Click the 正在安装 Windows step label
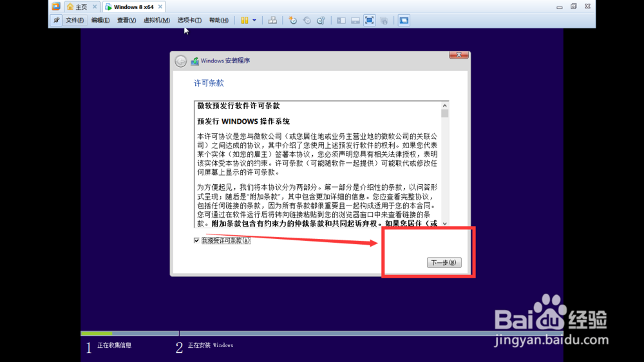The image size is (644, 362). [x=211, y=345]
